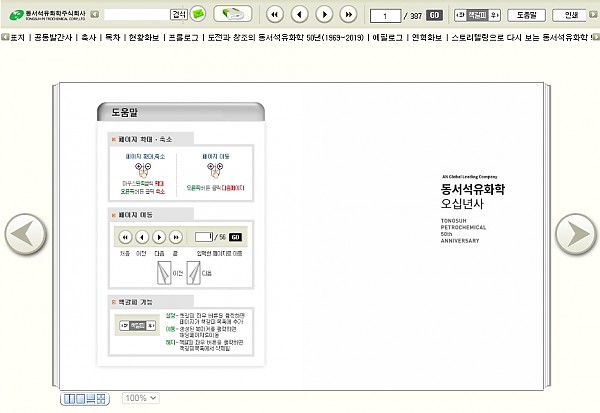Click the 도움말 help panel header
600x413 pixels.
click(181, 112)
